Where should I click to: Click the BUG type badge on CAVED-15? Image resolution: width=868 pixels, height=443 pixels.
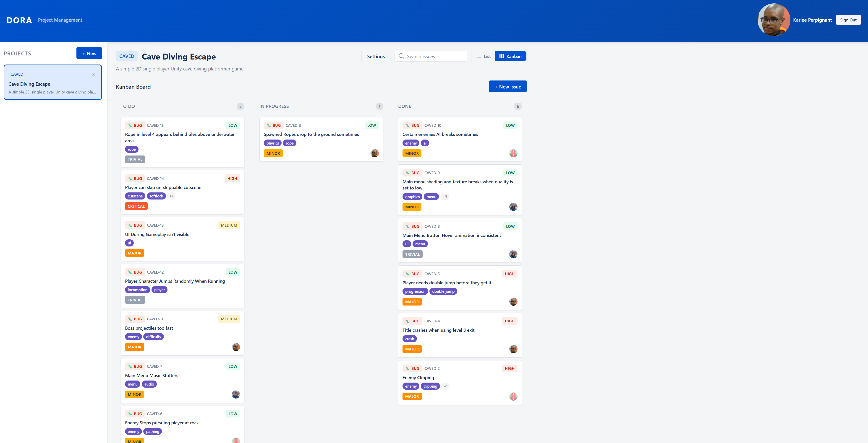(135, 125)
